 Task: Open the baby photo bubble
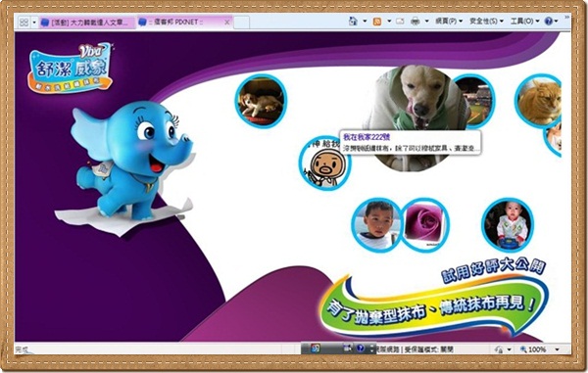(x=508, y=225)
